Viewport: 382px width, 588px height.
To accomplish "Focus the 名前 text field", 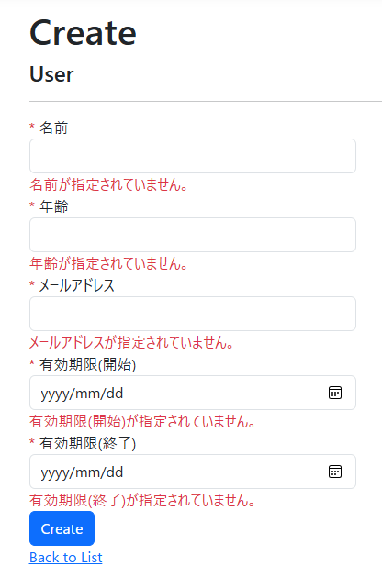I will (x=193, y=156).
